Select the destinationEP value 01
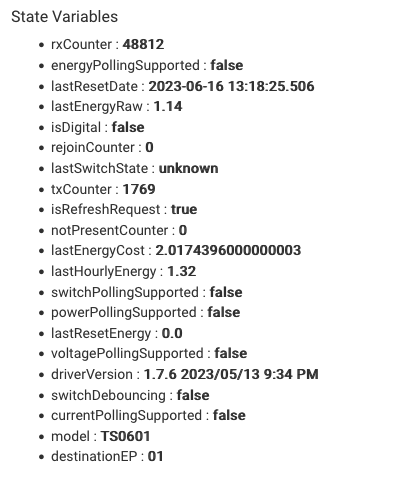Viewport: 406px width, 486px height. coord(155,457)
